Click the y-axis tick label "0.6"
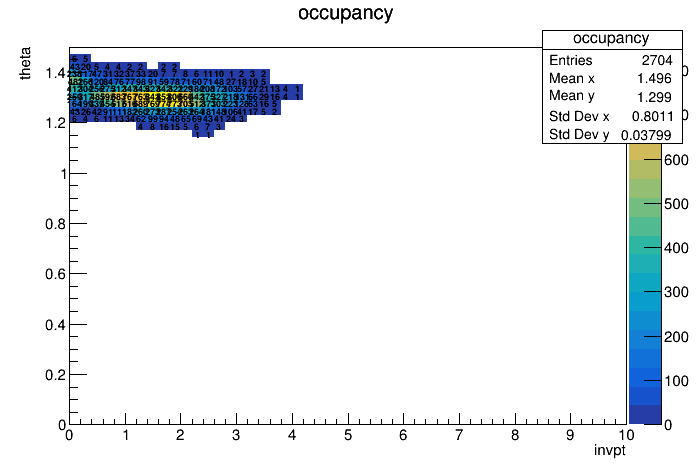 coord(55,274)
